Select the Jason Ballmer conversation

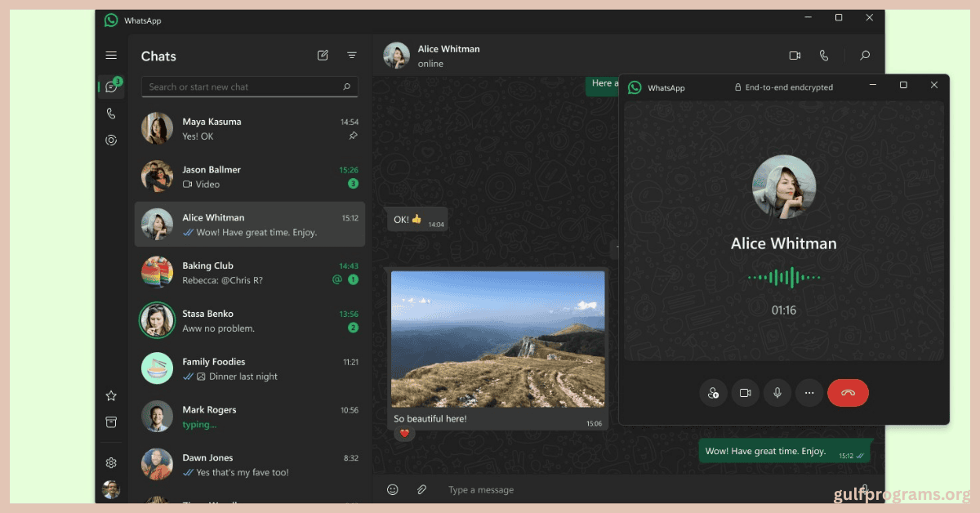pos(249,176)
